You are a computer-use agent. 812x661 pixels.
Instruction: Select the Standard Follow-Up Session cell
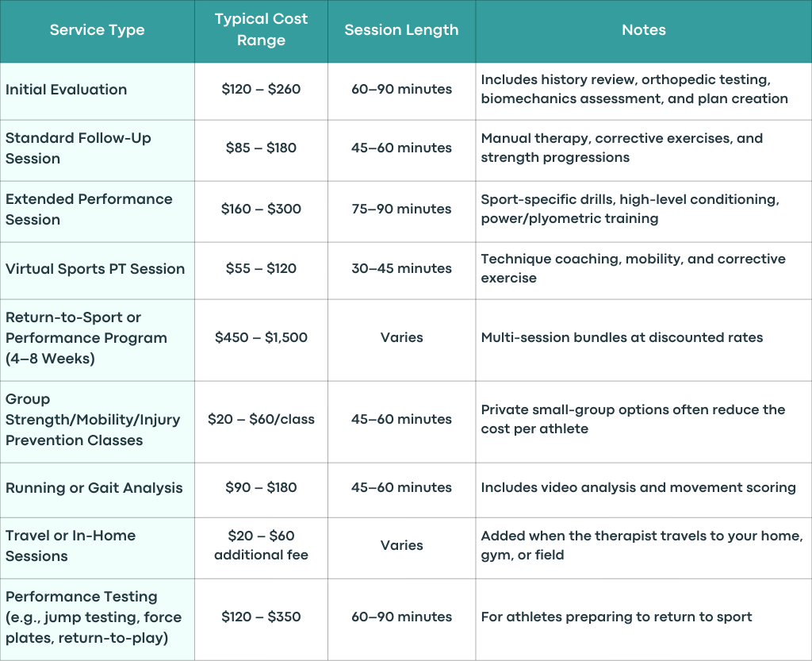tap(97, 151)
